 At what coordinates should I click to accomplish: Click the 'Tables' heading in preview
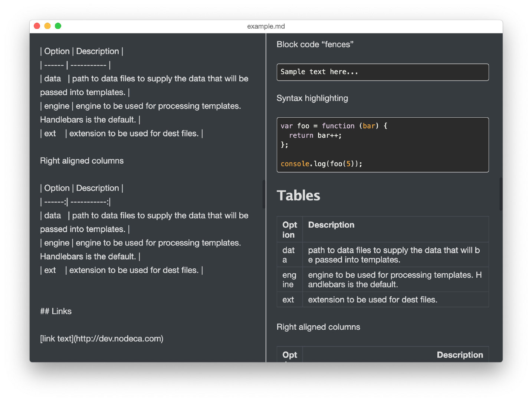click(x=298, y=196)
